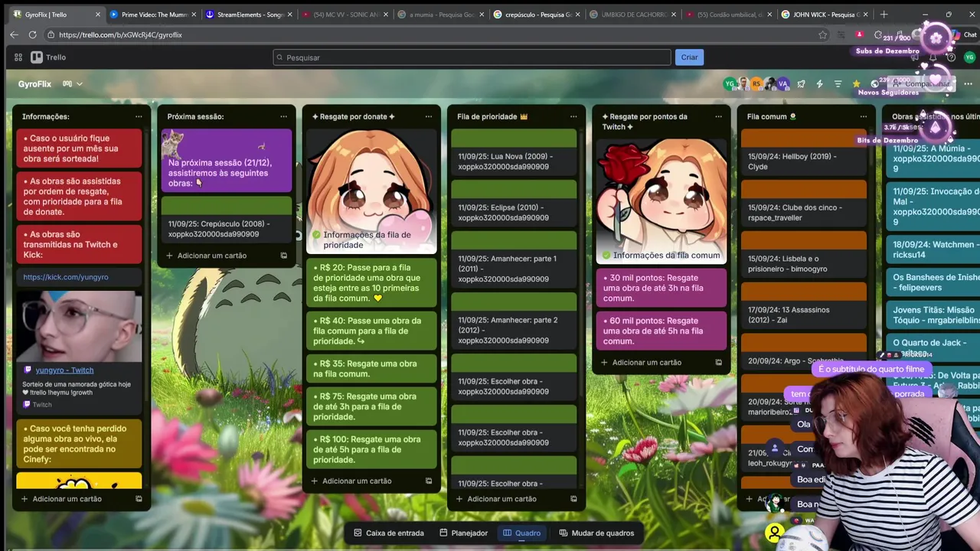Open a new browser tab with plus
This screenshot has width=980, height=551.
884,15
